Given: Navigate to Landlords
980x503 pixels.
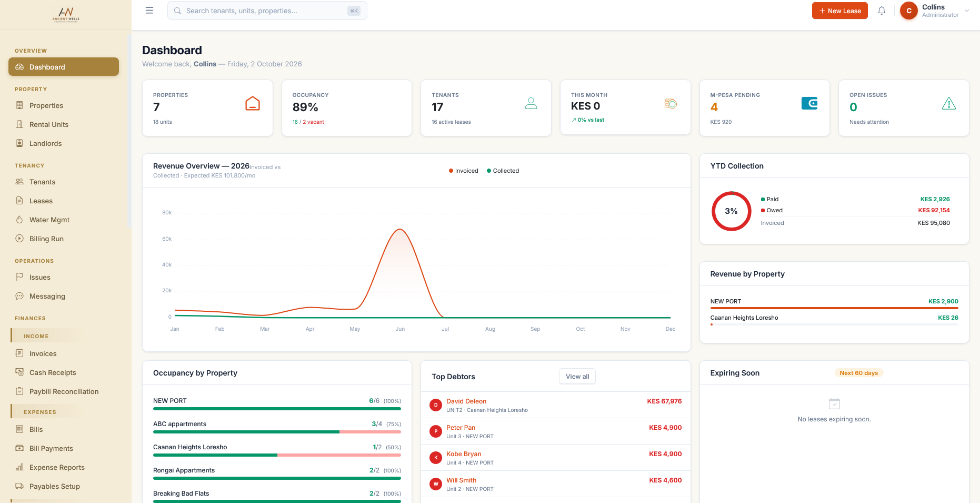Looking at the screenshot, I should tap(64, 143).
